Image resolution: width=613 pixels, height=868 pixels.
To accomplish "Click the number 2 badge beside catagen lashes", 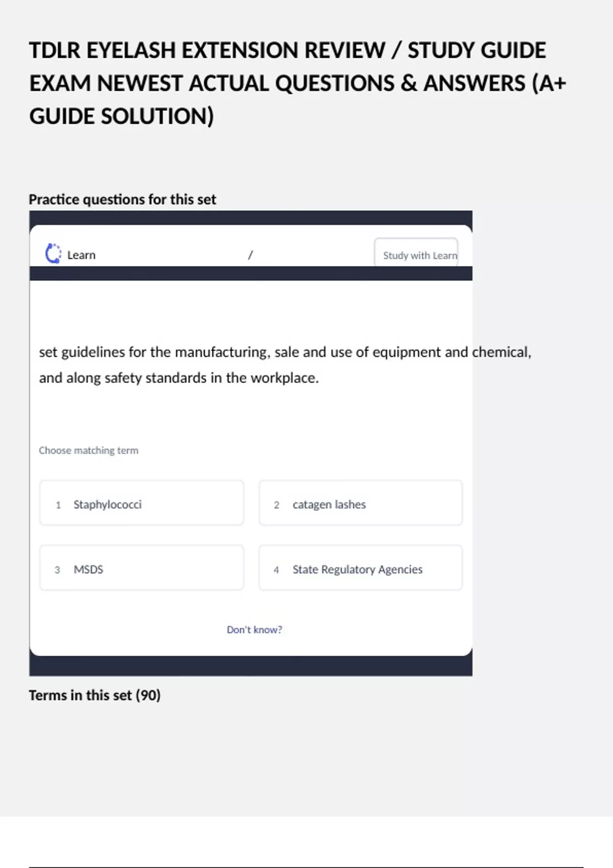I will [276, 505].
